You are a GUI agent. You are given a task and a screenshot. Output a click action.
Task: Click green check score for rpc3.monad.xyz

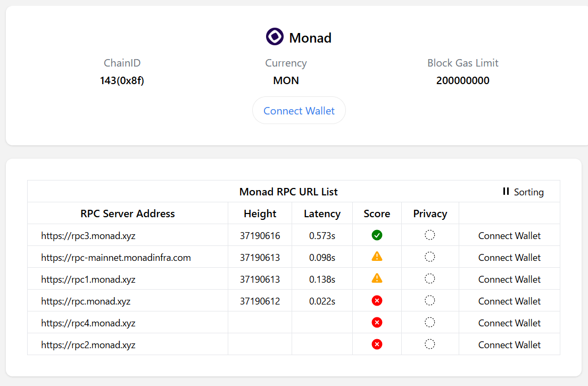point(377,235)
